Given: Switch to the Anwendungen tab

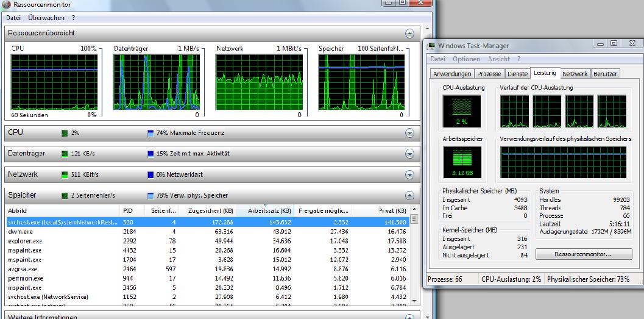Looking at the screenshot, I should [452, 74].
